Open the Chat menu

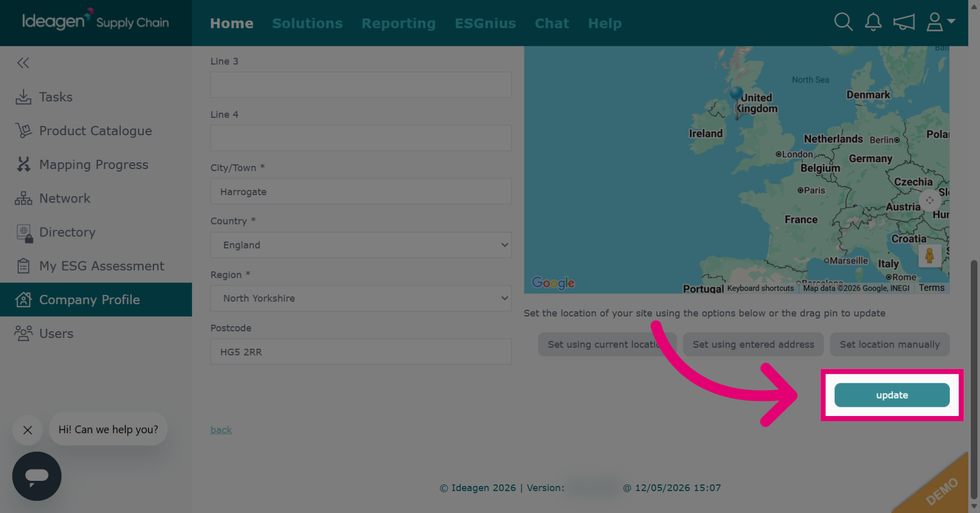[552, 23]
